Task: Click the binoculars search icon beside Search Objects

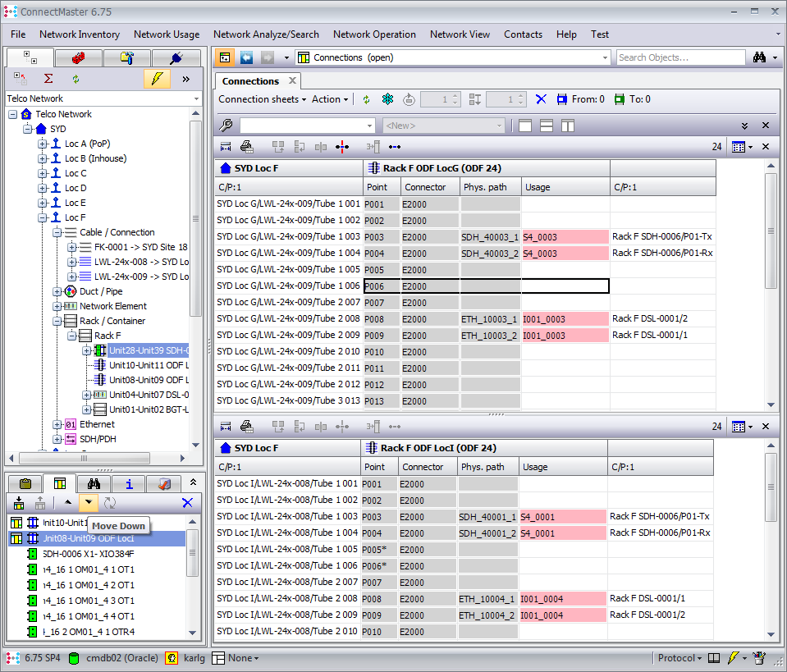Action: tap(759, 57)
